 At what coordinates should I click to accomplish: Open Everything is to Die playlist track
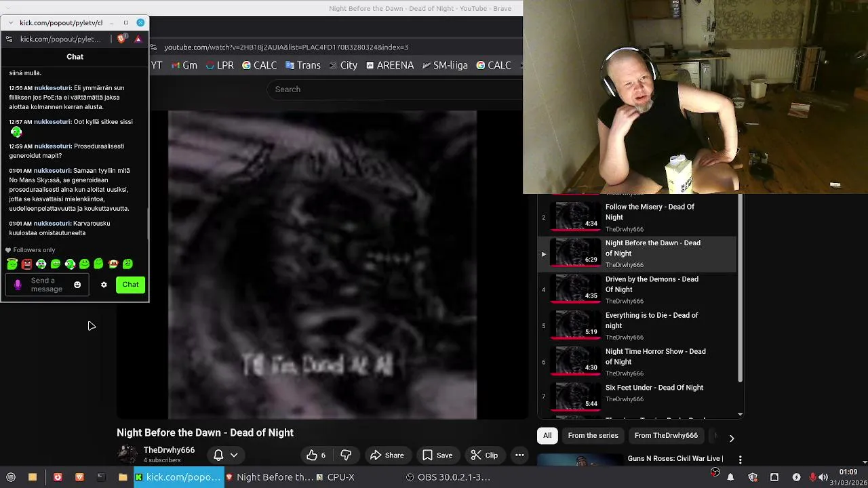[x=637, y=325]
